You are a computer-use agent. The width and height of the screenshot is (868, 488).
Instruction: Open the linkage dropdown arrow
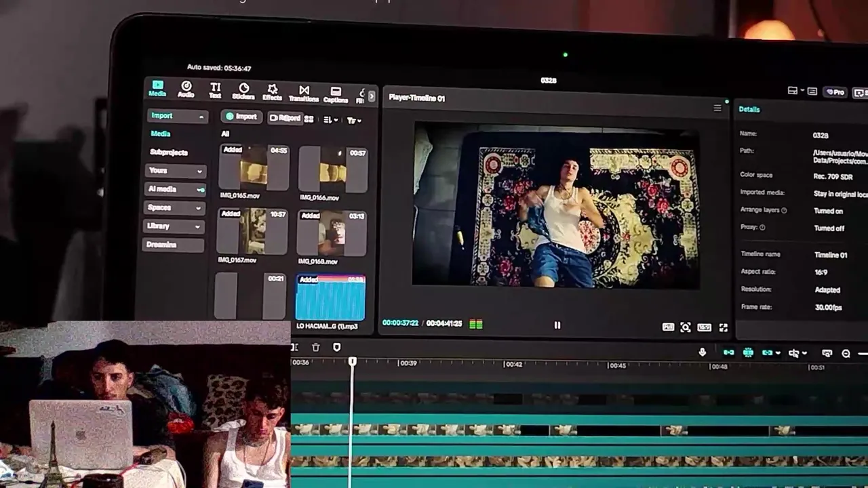tap(777, 353)
